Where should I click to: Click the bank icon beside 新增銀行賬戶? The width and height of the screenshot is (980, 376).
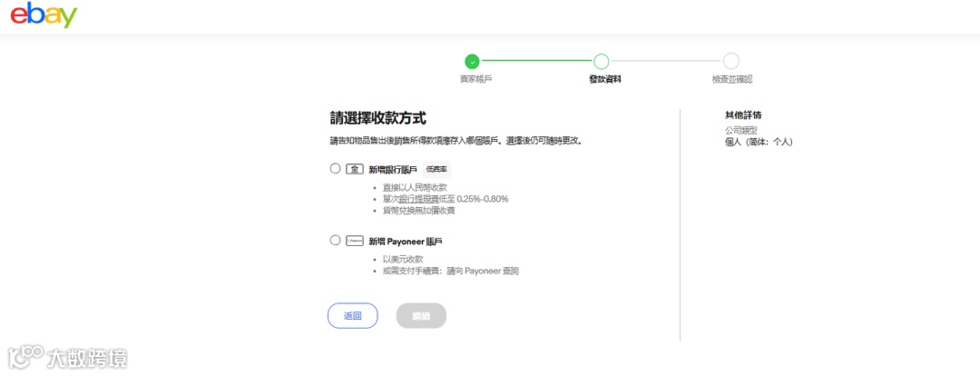pos(355,169)
